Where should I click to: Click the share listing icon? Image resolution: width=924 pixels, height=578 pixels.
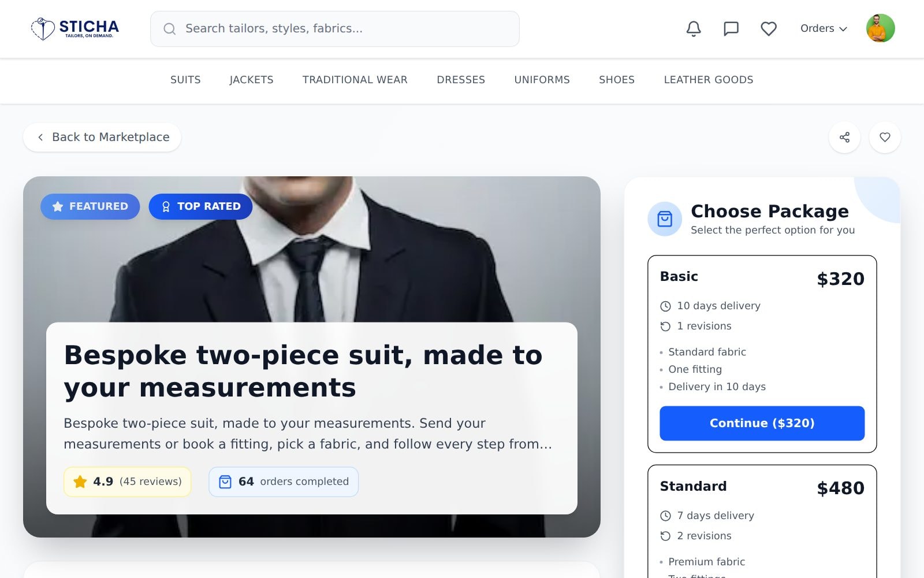point(844,137)
